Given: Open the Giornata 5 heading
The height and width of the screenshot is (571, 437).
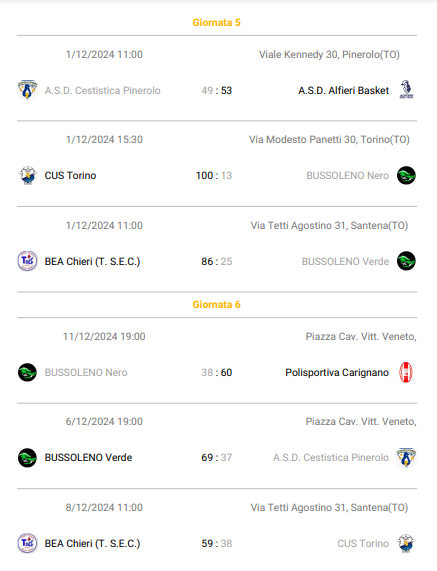Looking at the screenshot, I should point(216,23).
